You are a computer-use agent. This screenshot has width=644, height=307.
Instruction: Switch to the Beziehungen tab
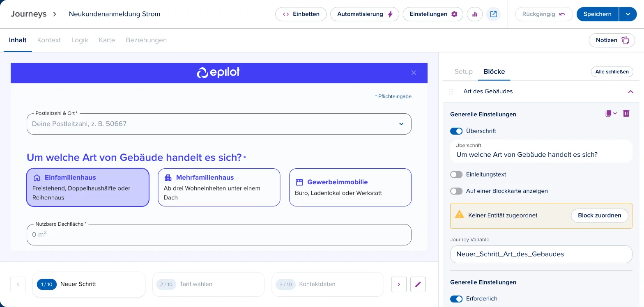tap(146, 40)
